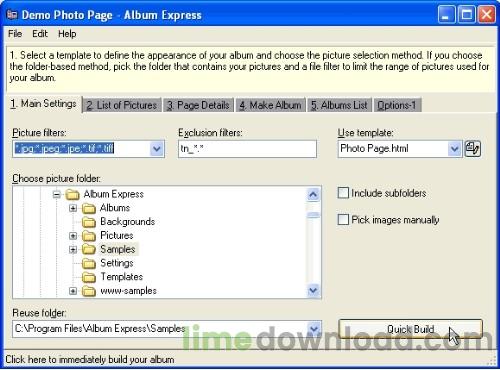Viewport: 500px width, 370px height.
Task: Open the Help menu
Action: 67,34
